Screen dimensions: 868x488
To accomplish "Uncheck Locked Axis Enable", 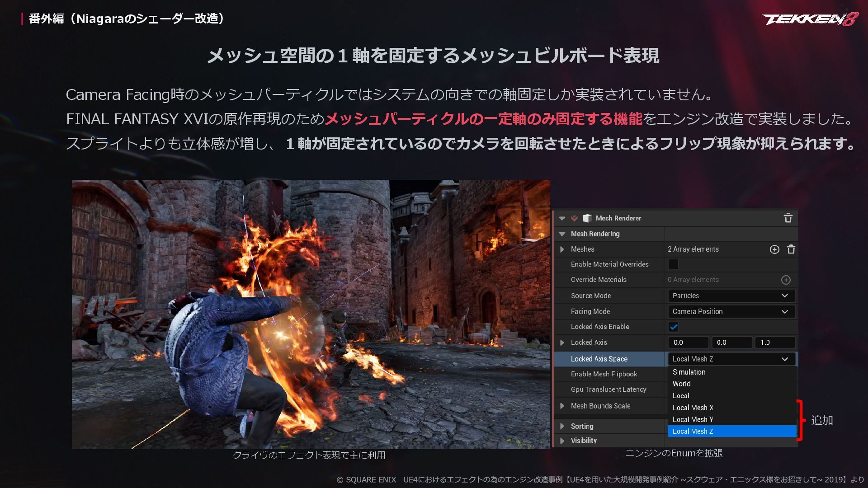I will pyautogui.click(x=673, y=327).
